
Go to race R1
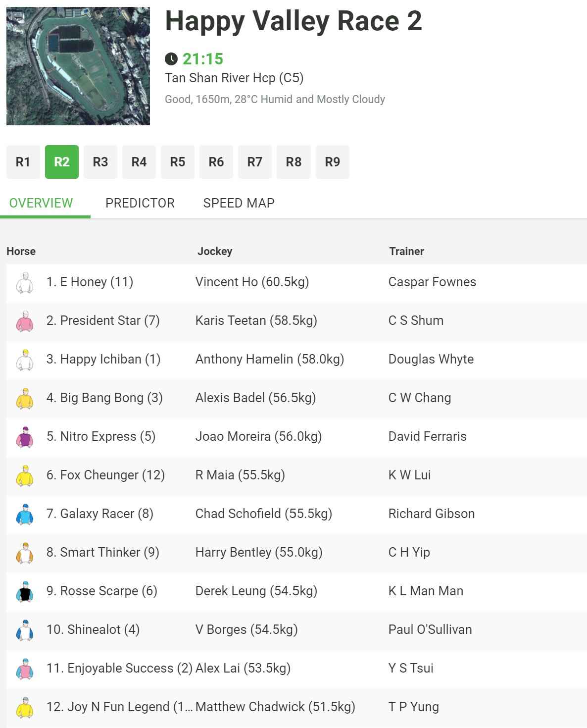[23, 162]
